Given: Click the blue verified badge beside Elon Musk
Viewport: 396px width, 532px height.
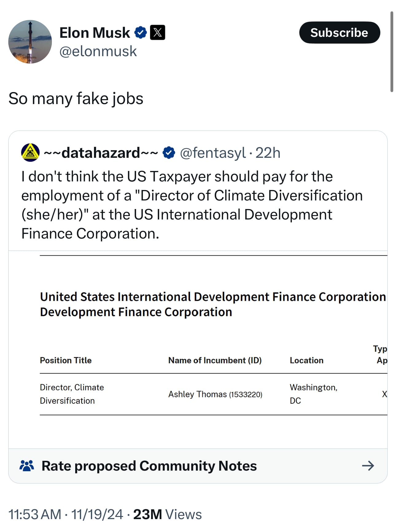Looking at the screenshot, I should 141,33.
